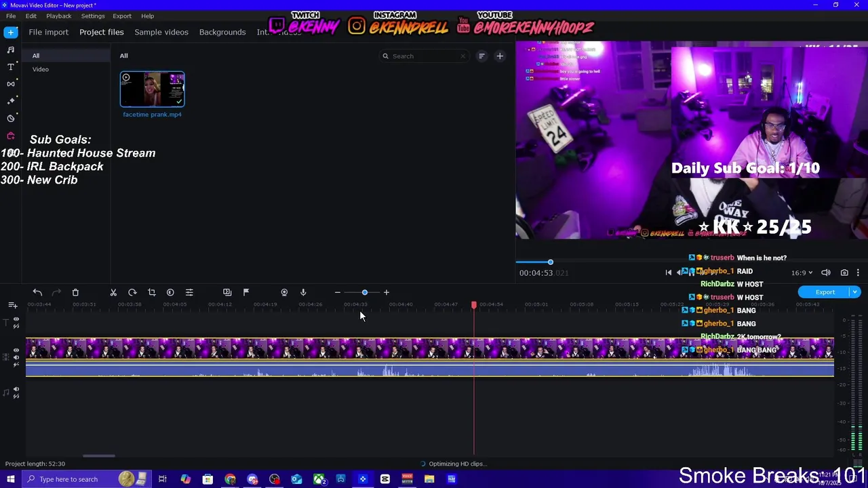Click the blue Export button
Screen dimensions: 868x488
(x=825, y=292)
